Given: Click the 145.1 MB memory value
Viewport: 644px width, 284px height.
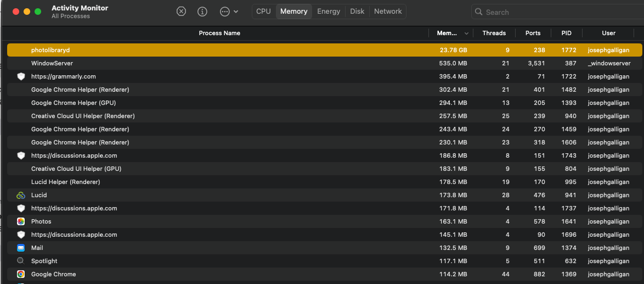Looking at the screenshot, I should coord(453,235).
